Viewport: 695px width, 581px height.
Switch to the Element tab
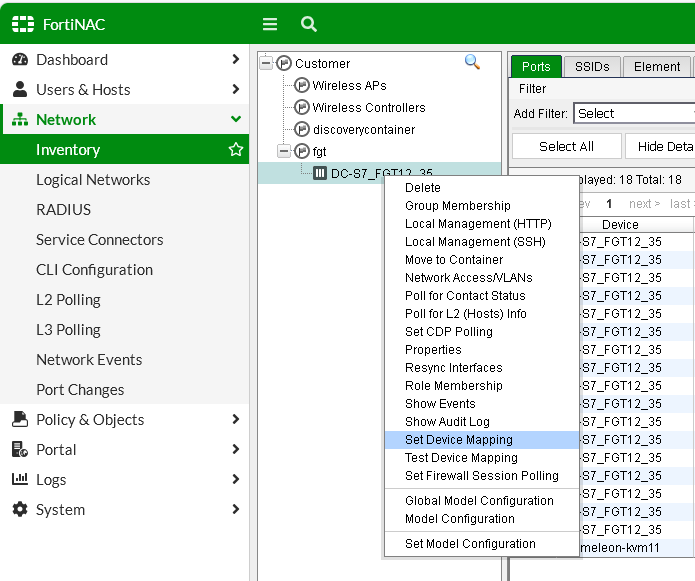click(x=656, y=66)
